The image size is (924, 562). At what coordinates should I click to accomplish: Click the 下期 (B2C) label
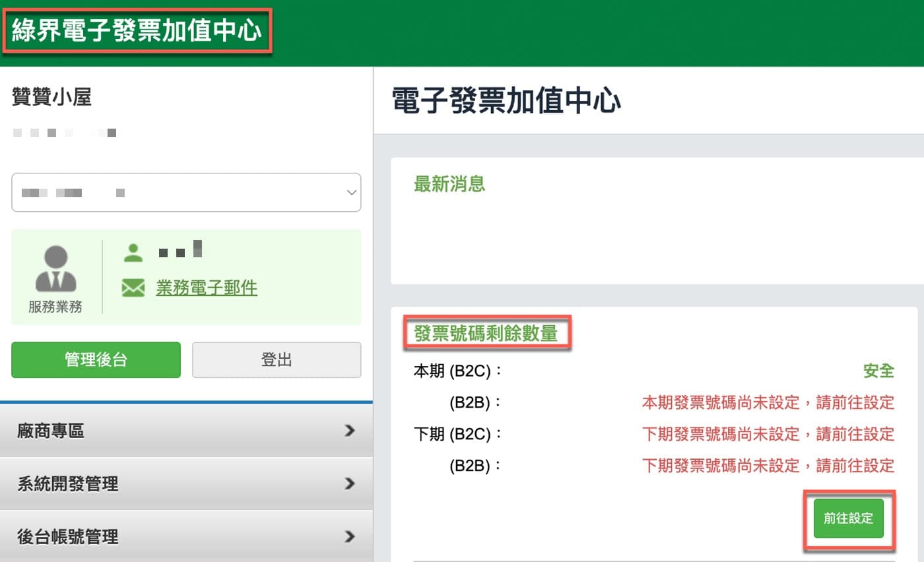pyautogui.click(x=459, y=435)
